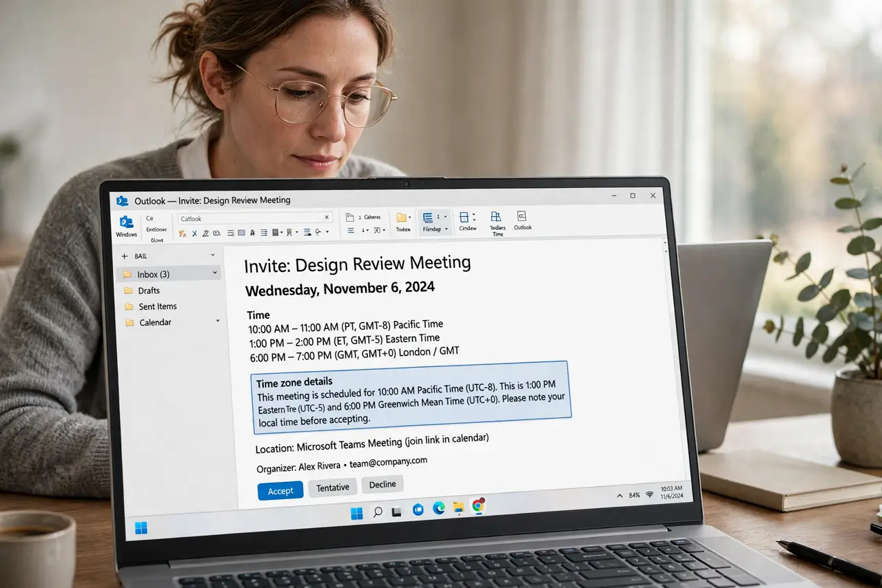Viewport: 882px width, 588px height.
Task: Click the Catlook search field
Action: click(x=255, y=218)
